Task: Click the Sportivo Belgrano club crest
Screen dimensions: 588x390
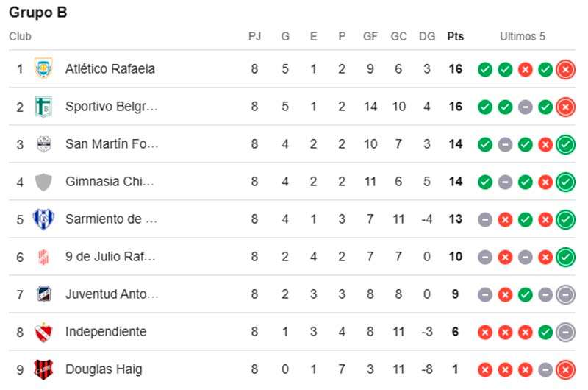Action: point(43,107)
